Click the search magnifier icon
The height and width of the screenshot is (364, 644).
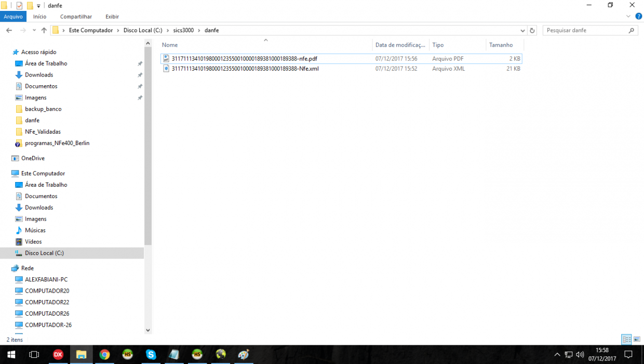(632, 30)
